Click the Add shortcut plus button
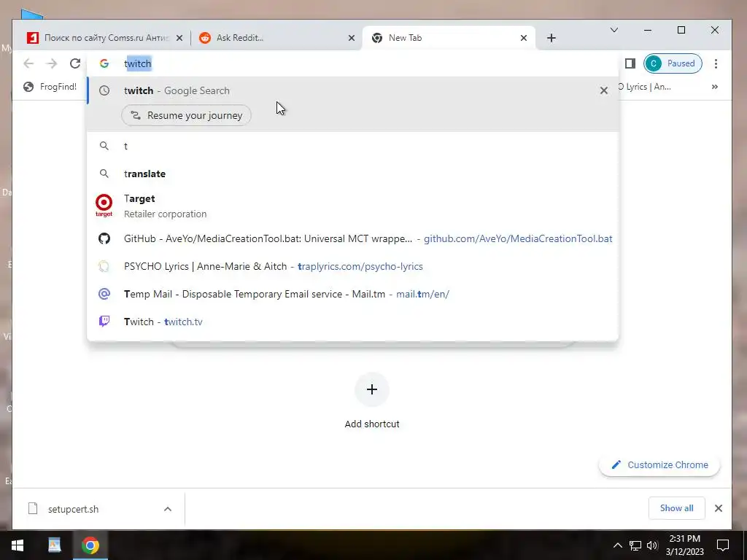 coord(371,389)
